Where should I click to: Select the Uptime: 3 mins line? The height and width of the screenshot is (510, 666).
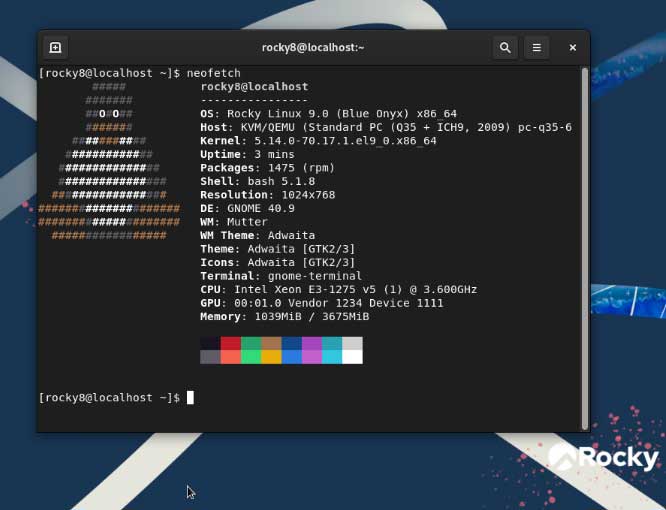(x=247, y=155)
